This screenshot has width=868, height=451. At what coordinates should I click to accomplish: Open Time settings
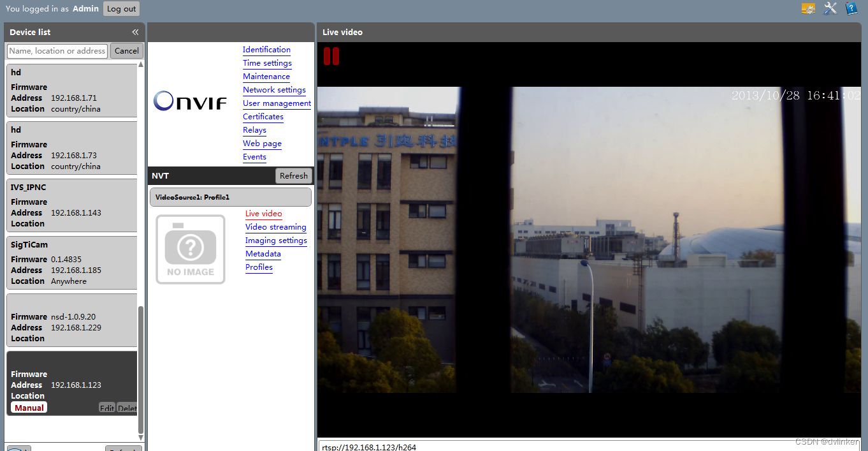pyautogui.click(x=267, y=63)
